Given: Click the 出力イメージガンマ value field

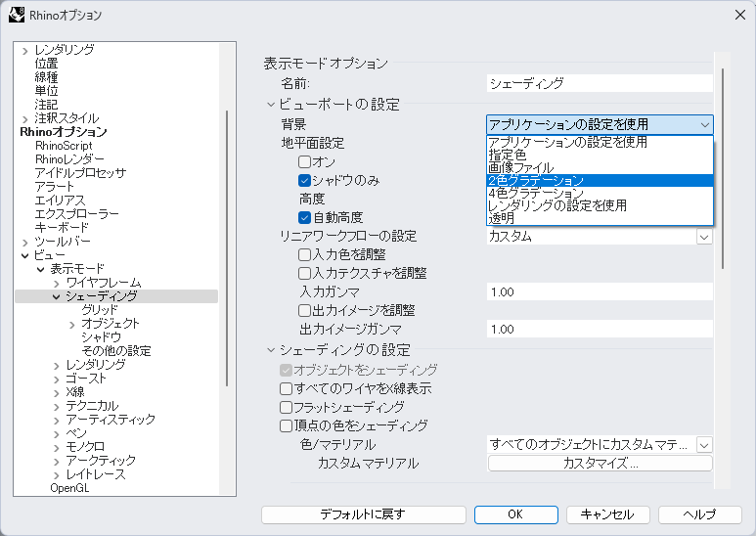Looking at the screenshot, I should (600, 330).
